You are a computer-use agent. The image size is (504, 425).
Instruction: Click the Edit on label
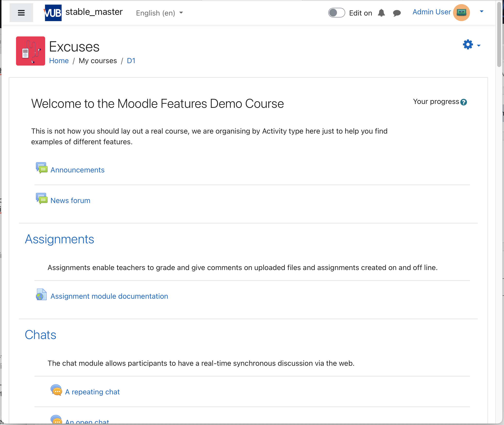(x=361, y=13)
